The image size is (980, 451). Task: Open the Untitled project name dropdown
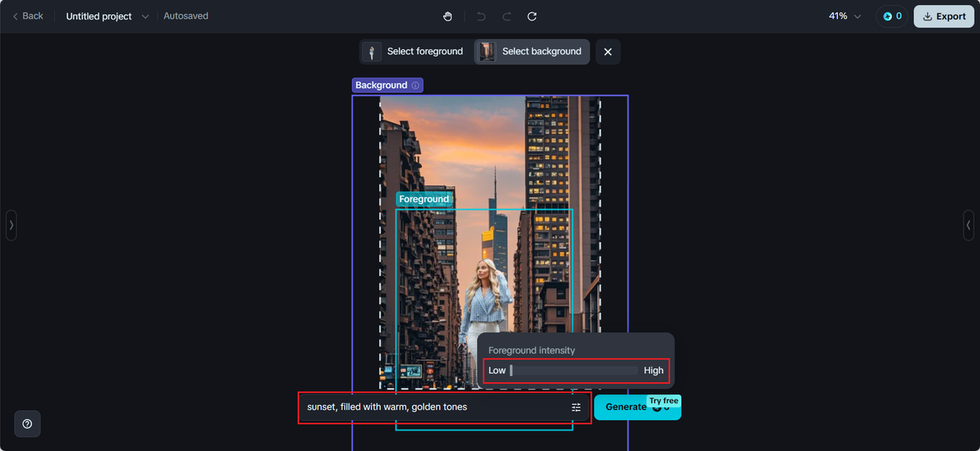tap(107, 16)
